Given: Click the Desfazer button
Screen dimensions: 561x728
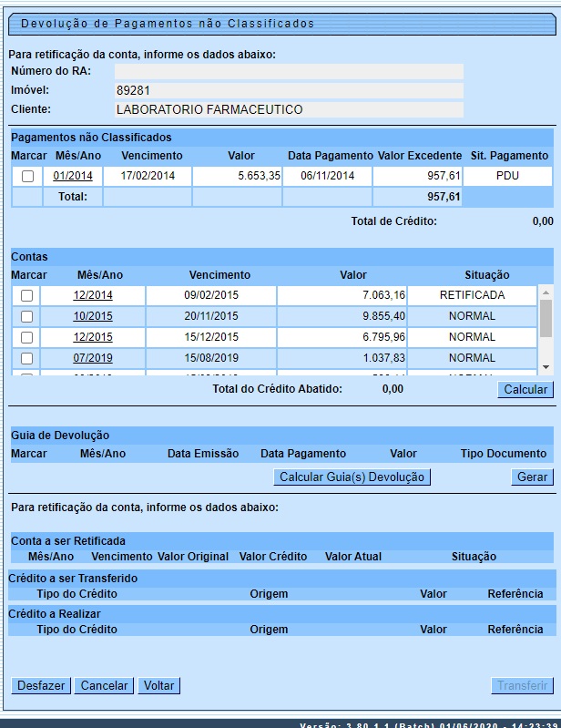Looking at the screenshot, I should [x=41, y=685].
